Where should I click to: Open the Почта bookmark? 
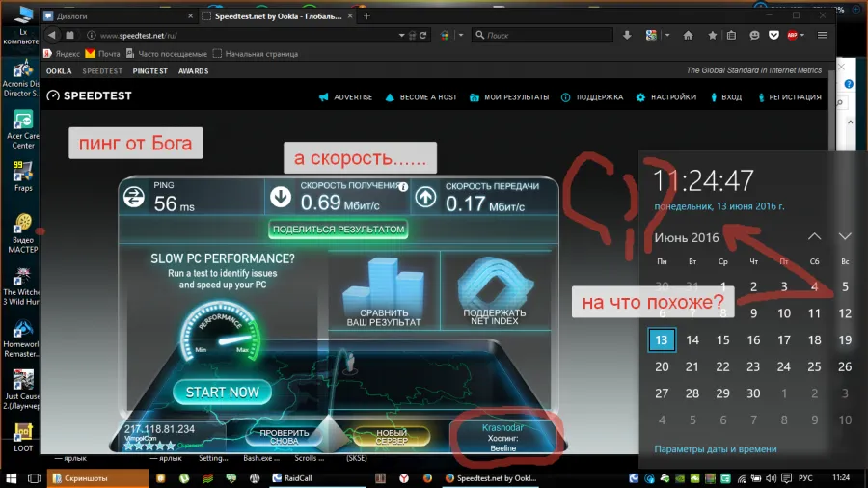pyautogui.click(x=102, y=54)
